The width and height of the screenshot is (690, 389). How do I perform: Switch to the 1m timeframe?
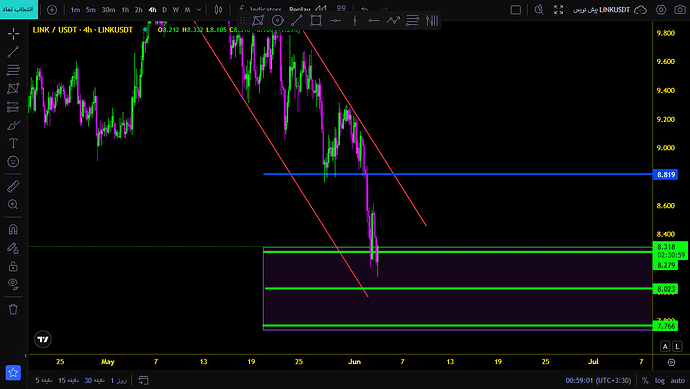pyautogui.click(x=75, y=10)
